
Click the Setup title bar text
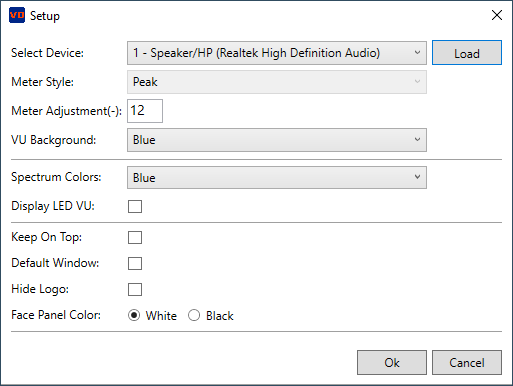pyautogui.click(x=45, y=16)
